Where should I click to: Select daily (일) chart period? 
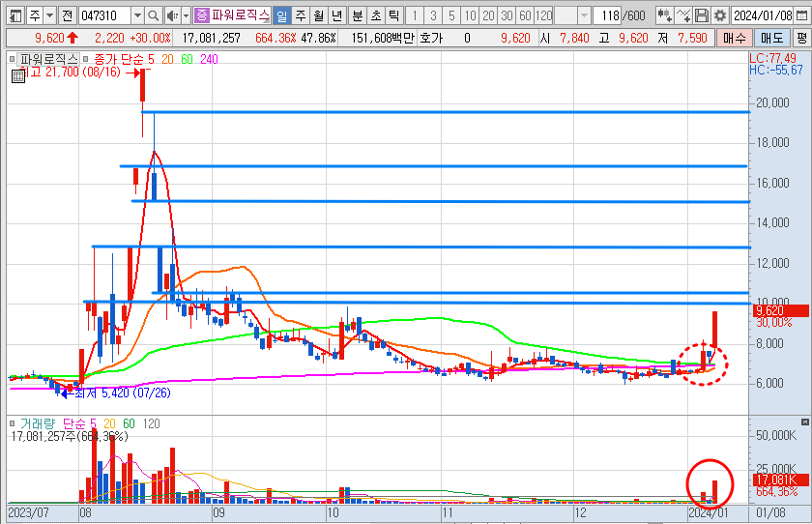281,16
